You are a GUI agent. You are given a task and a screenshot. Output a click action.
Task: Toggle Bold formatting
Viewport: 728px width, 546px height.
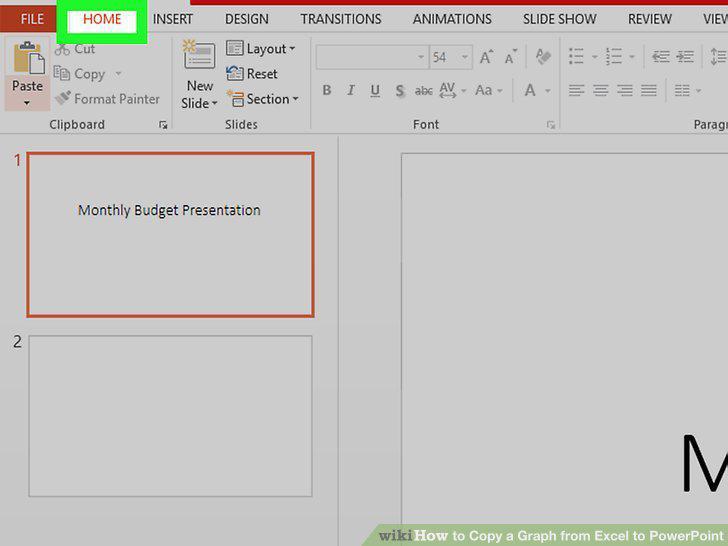coord(327,90)
